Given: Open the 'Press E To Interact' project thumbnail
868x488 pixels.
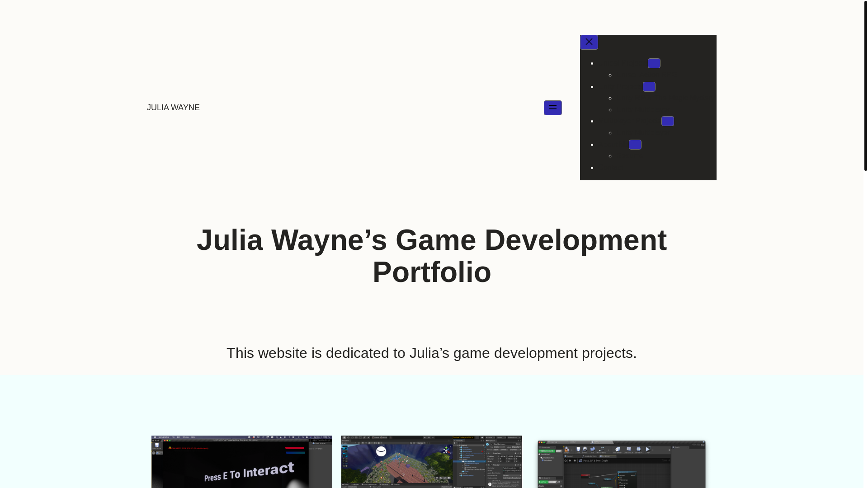Looking at the screenshot, I should tap(242, 462).
